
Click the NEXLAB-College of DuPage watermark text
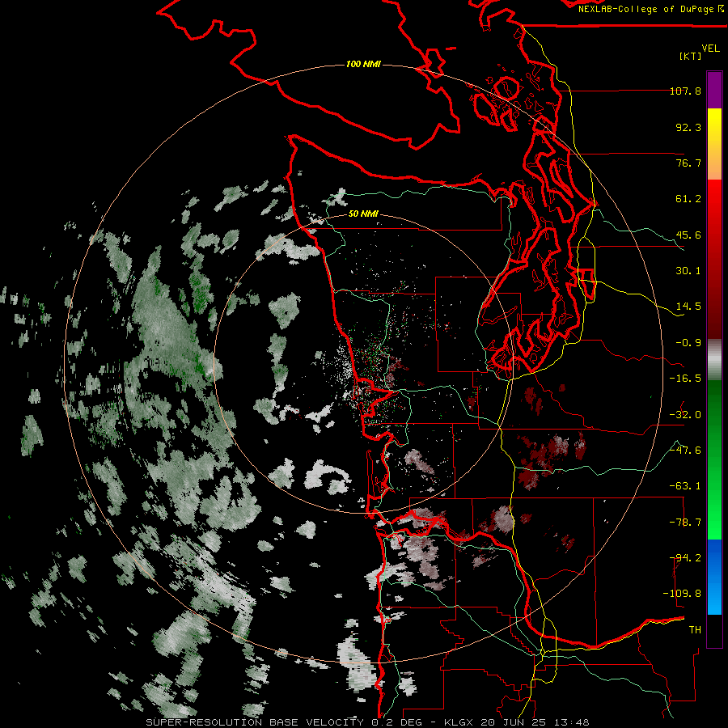[651, 9]
